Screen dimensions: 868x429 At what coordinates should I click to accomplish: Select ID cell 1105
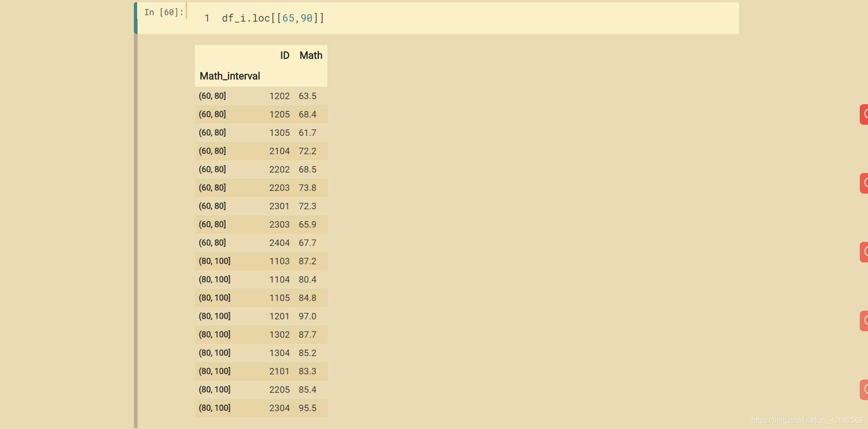pos(279,298)
